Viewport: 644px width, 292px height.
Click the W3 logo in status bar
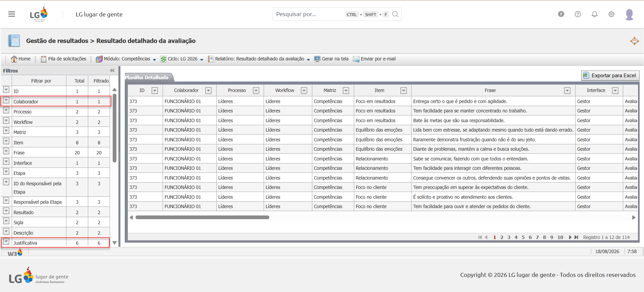pos(15,253)
